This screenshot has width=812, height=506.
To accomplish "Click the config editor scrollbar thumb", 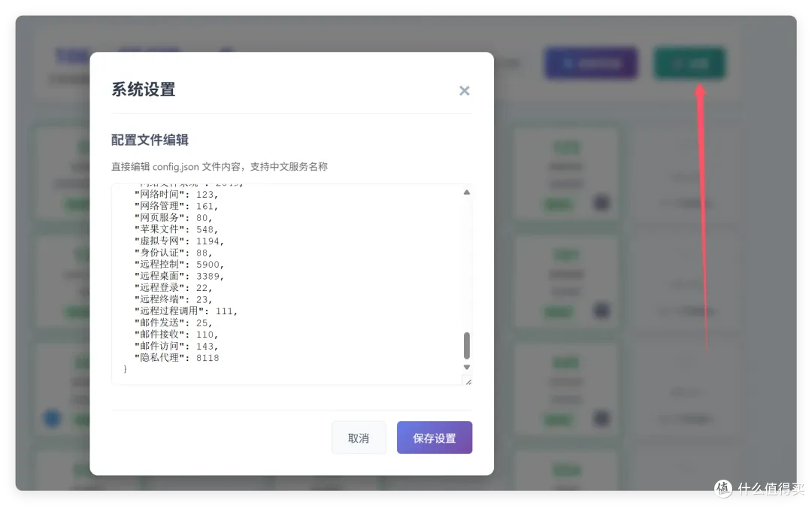I will [x=467, y=345].
